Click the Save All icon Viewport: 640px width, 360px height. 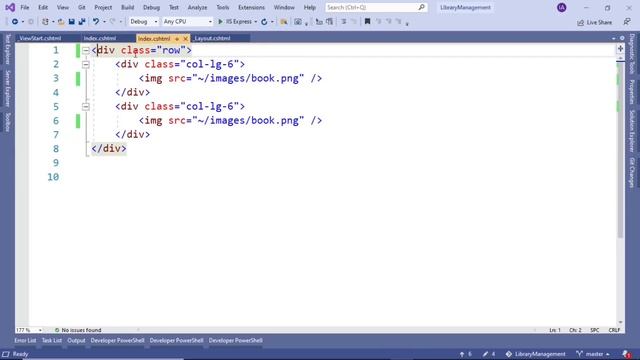point(82,22)
